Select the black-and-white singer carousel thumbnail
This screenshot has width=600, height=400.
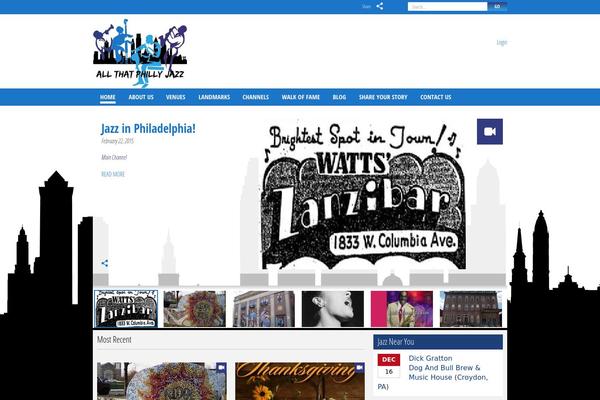(333, 309)
